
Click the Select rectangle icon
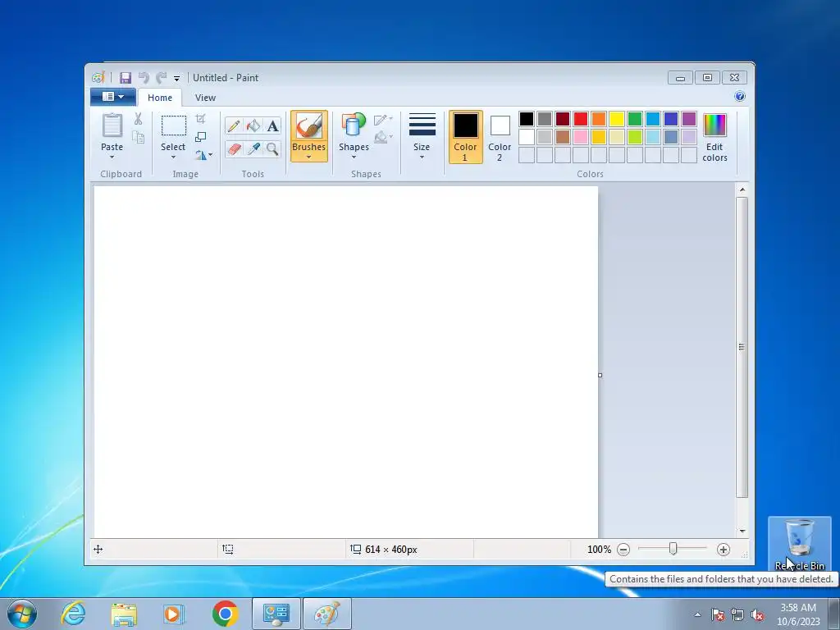[x=174, y=126]
